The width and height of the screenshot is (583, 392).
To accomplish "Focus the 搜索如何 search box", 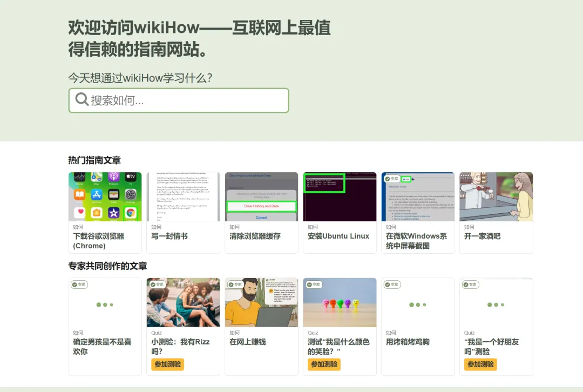I will pyautogui.click(x=179, y=100).
